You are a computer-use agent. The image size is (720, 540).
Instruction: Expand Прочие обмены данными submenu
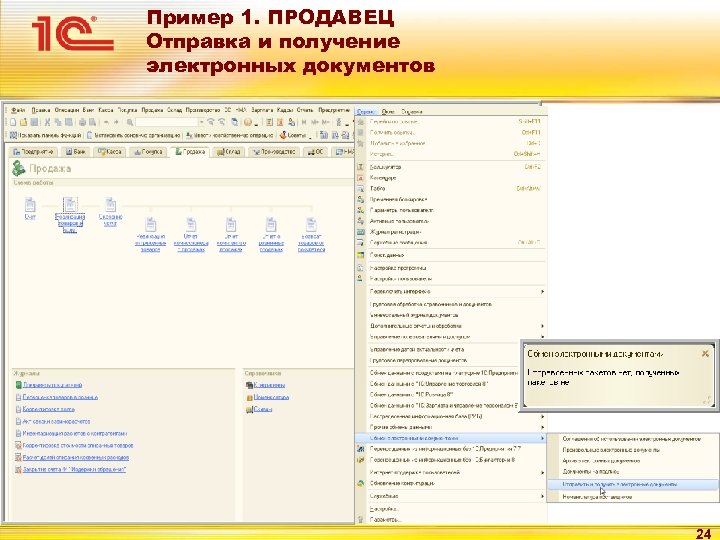click(451, 427)
